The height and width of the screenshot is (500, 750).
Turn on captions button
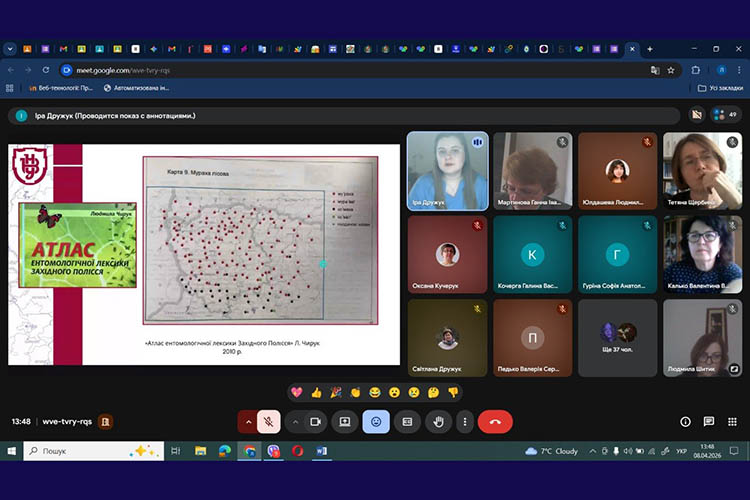[x=407, y=422]
